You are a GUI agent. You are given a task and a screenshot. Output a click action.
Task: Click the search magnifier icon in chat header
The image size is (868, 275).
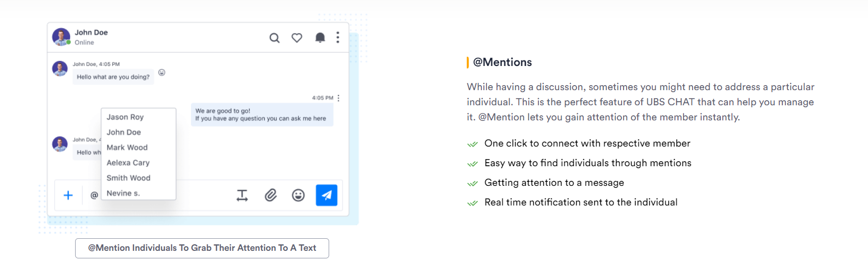pyautogui.click(x=274, y=38)
